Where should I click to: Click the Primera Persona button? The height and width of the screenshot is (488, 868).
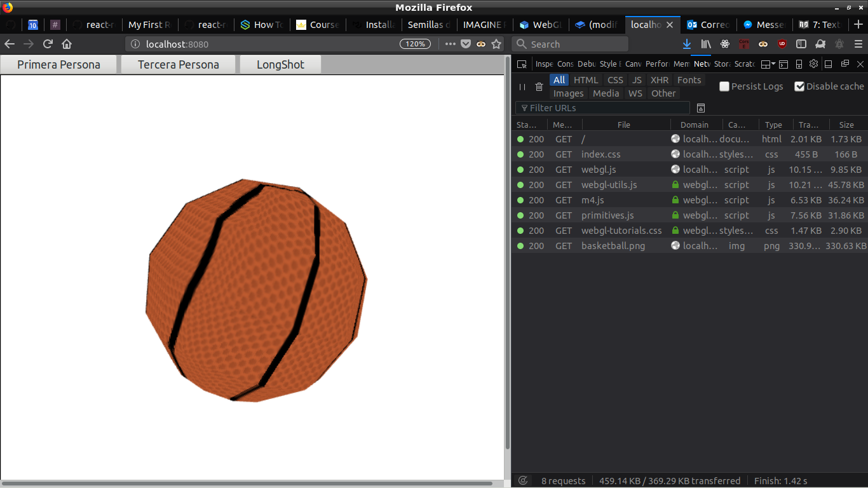[58, 65]
